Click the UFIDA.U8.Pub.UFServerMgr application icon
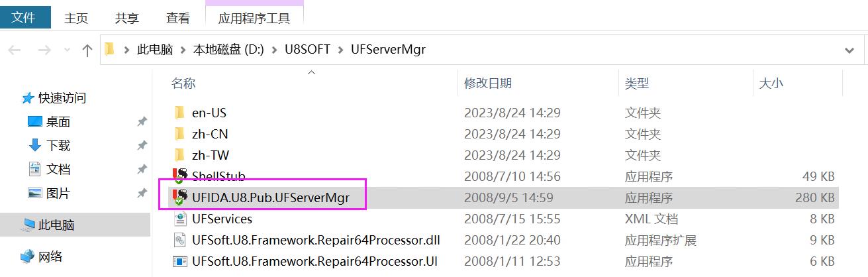 pos(179,197)
